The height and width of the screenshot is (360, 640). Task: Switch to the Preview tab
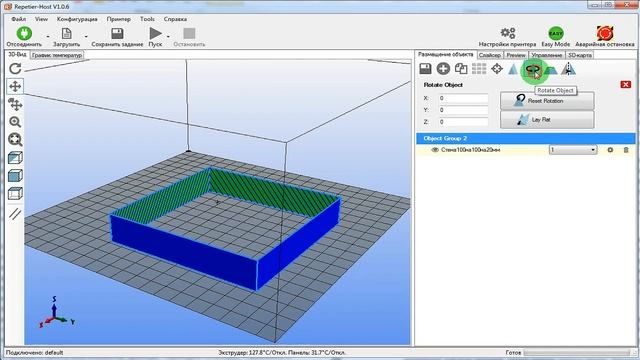coord(516,55)
